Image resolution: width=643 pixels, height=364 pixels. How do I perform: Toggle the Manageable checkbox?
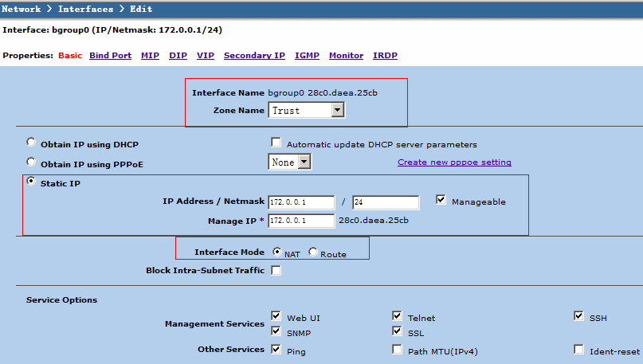pyautogui.click(x=441, y=201)
